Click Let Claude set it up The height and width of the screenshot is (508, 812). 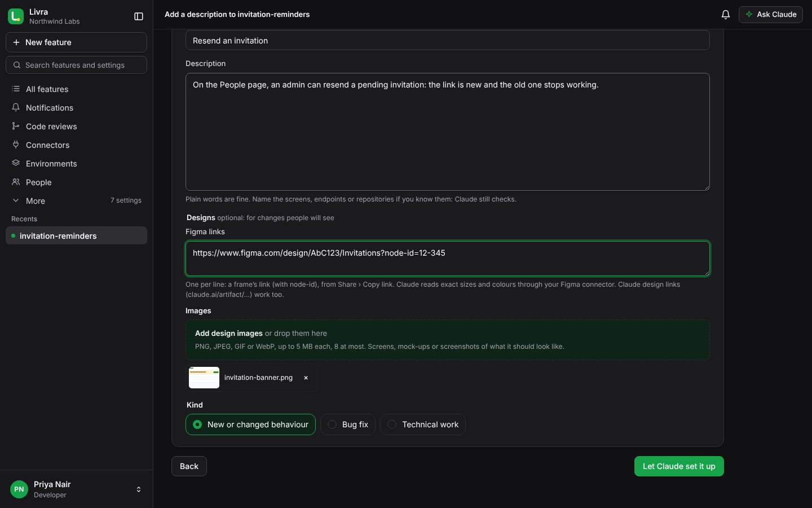pyautogui.click(x=679, y=466)
